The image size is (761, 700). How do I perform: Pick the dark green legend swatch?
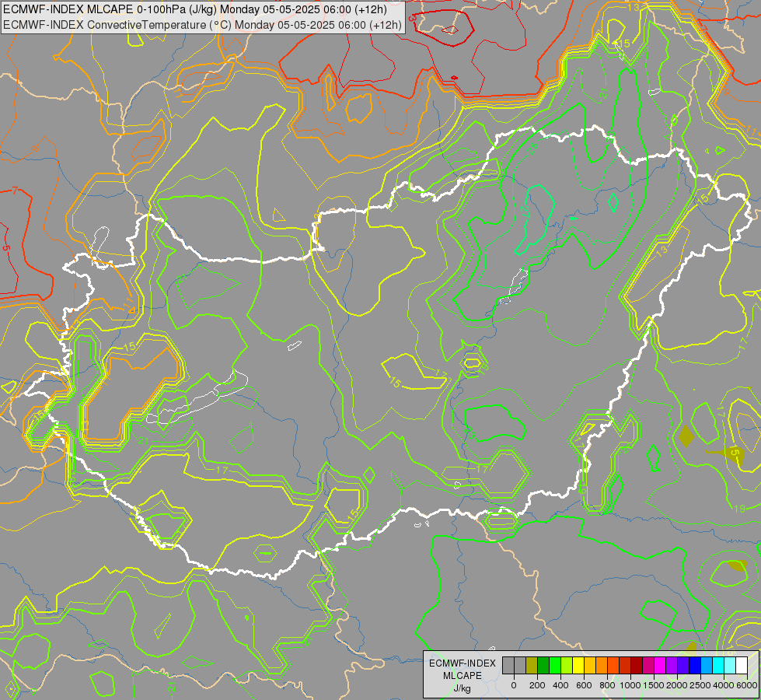(x=543, y=665)
